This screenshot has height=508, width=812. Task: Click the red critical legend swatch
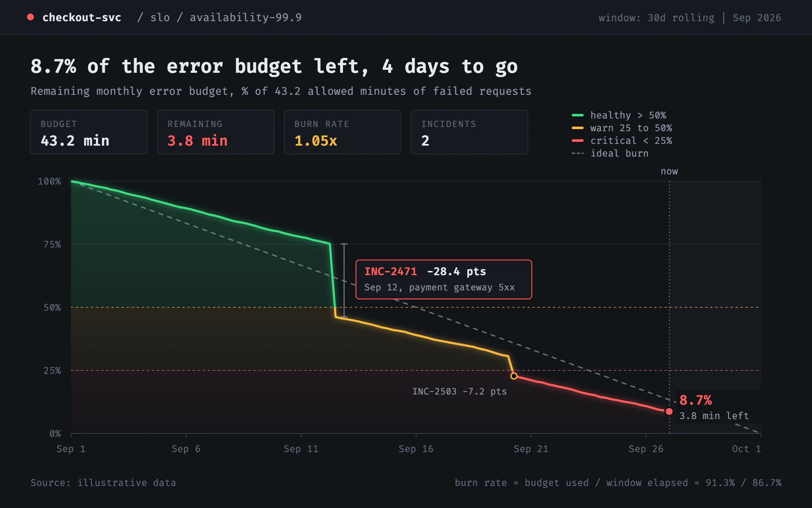point(578,141)
